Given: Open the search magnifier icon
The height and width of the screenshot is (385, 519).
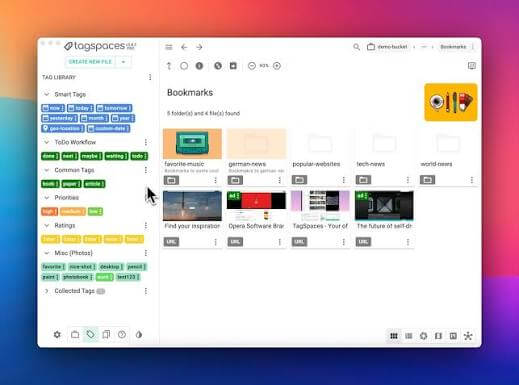Looking at the screenshot, I should pyautogui.click(x=356, y=47).
